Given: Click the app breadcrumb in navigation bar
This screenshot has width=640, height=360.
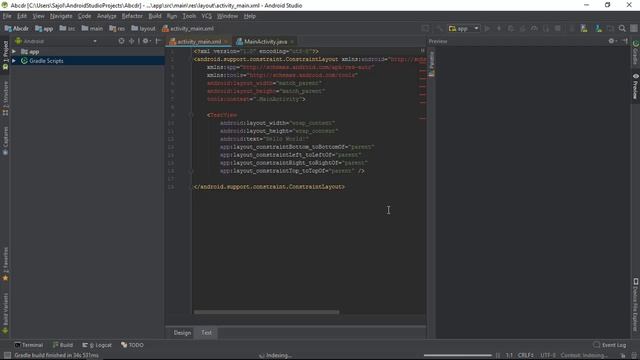Looking at the screenshot, I should tap(44, 29).
